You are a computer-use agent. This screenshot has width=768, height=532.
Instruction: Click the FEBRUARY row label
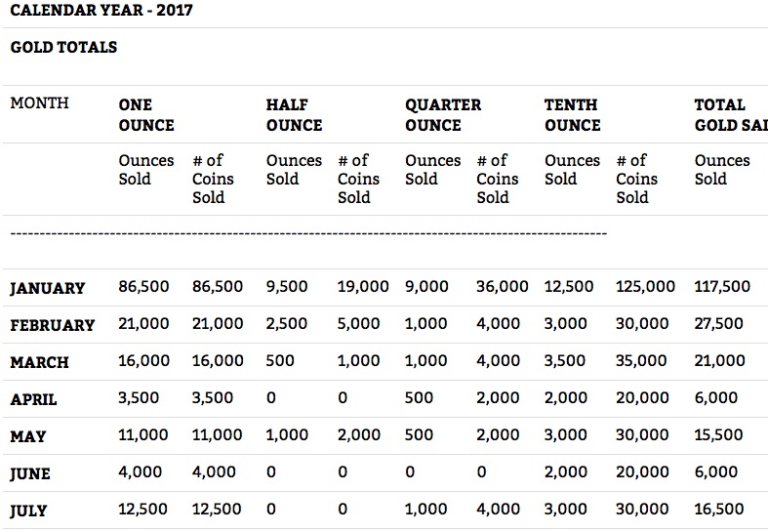click(x=53, y=325)
